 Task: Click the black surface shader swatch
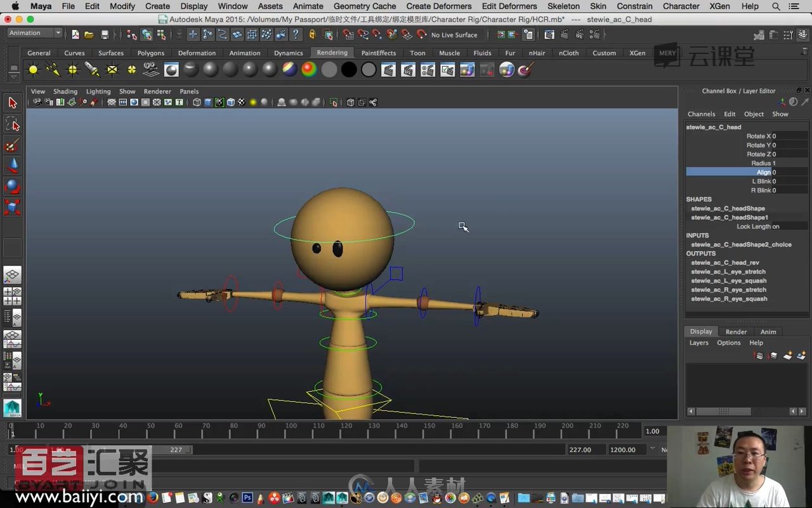(348, 70)
